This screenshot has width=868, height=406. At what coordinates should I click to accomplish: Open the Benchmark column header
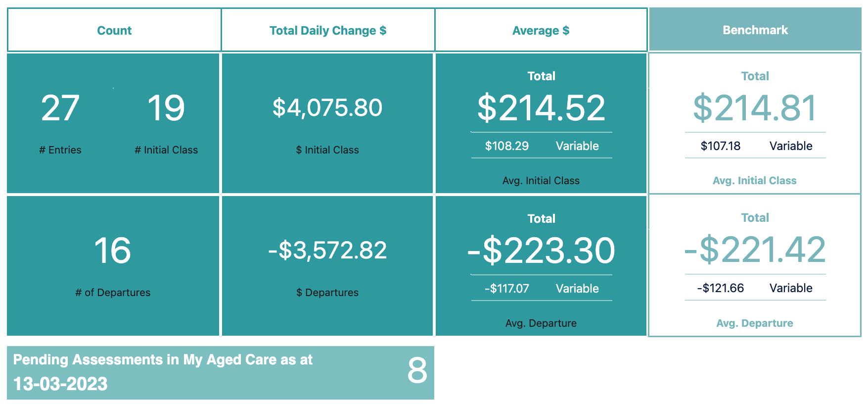(x=755, y=30)
